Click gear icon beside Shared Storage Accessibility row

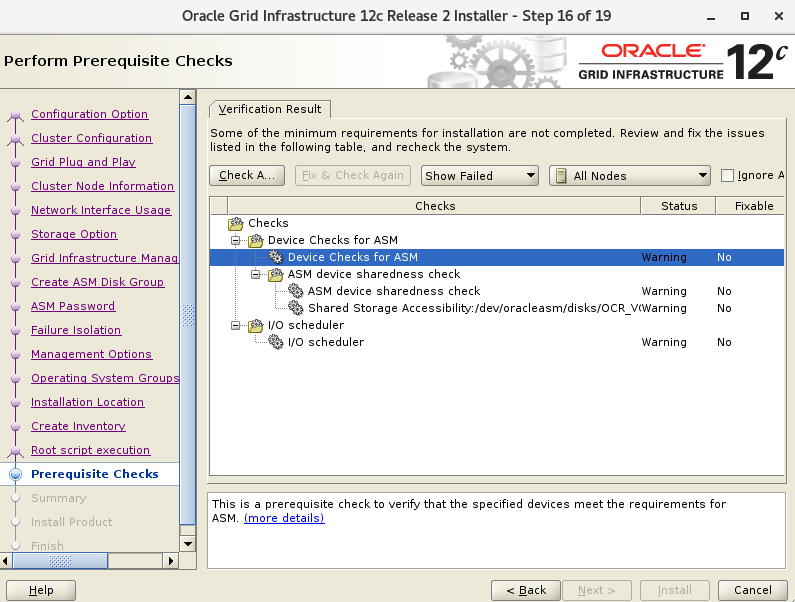[x=296, y=308]
